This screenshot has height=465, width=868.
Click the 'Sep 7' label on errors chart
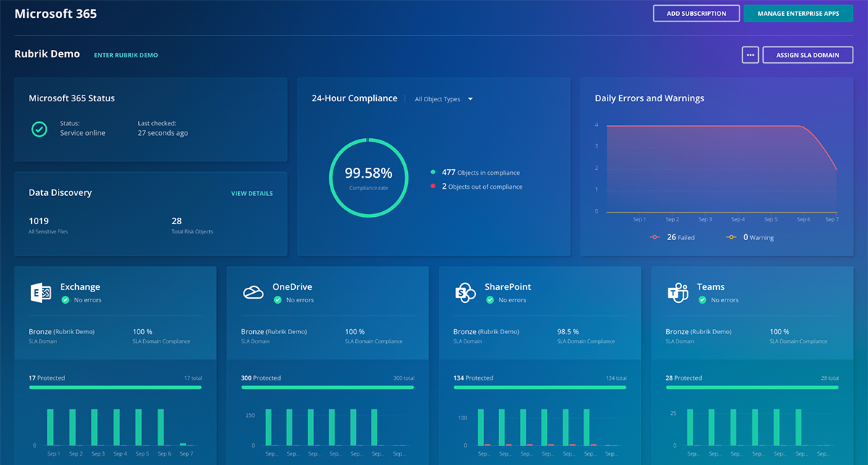point(832,219)
